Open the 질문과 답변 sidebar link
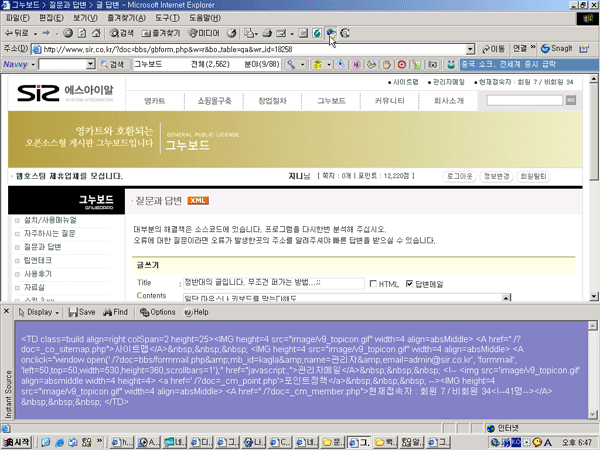Viewport: 600px width, 450px height. pyautogui.click(x=42, y=246)
